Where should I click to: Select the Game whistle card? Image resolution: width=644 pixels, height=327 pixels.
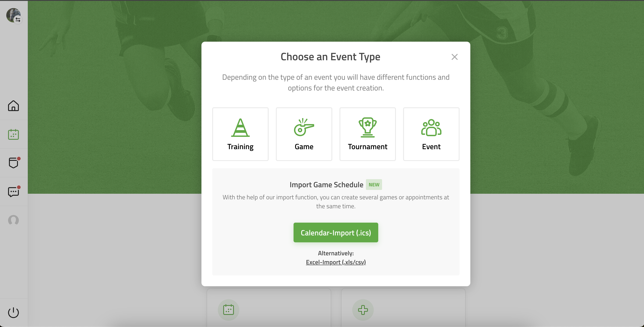pos(304,134)
